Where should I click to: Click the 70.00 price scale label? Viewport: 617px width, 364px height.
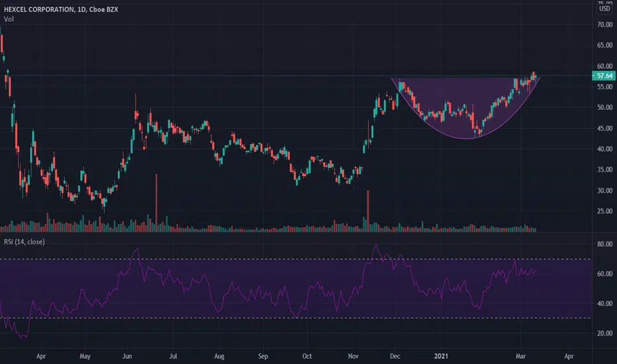tap(605, 24)
